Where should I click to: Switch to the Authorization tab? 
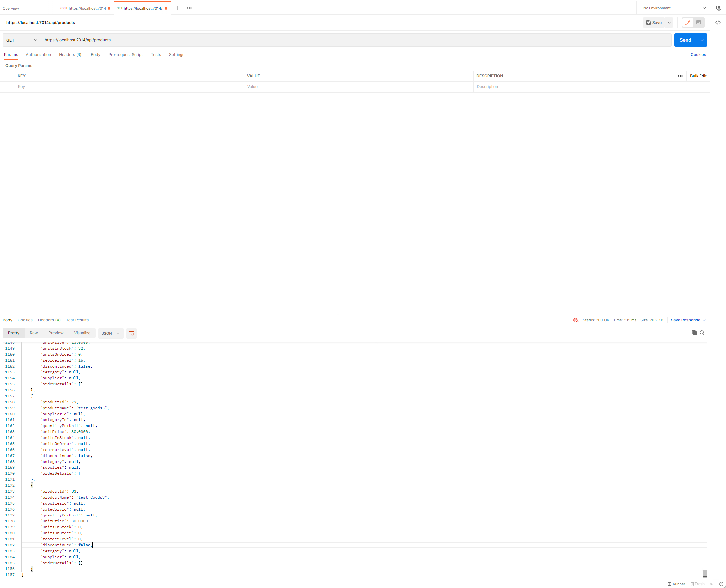pyautogui.click(x=38, y=55)
